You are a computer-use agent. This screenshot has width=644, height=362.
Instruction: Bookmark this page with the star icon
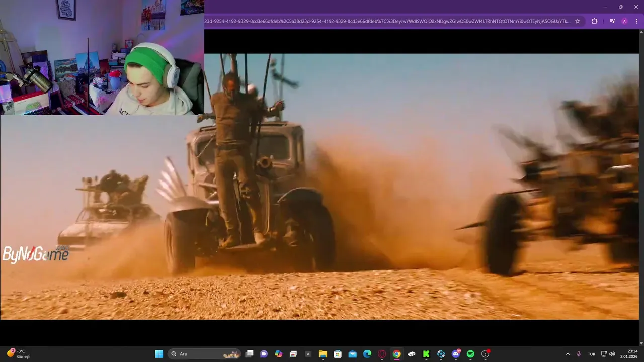[x=578, y=21]
